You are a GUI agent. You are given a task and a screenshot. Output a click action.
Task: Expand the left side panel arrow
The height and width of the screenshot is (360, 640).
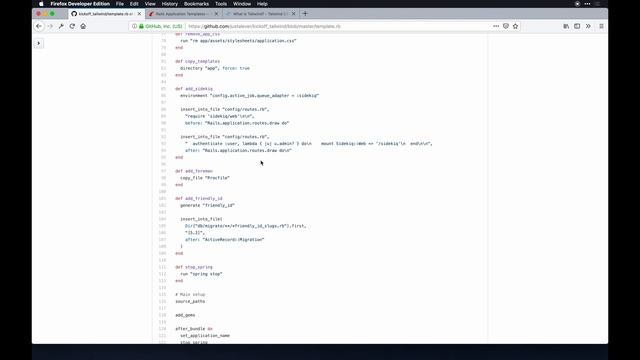[38, 43]
